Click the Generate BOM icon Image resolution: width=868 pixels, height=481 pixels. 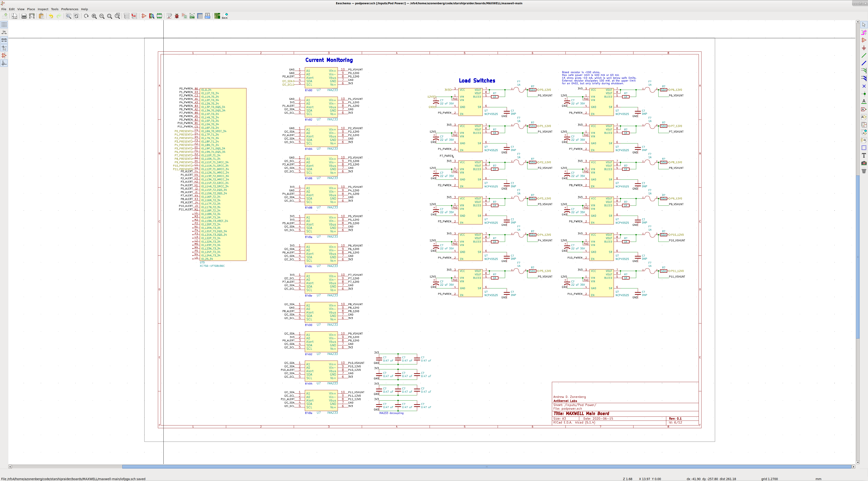(x=208, y=16)
